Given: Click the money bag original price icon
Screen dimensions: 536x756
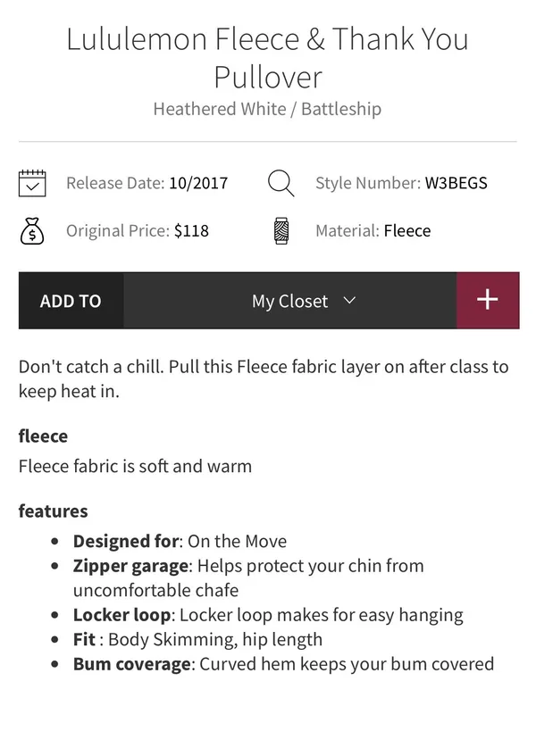Looking at the screenshot, I should pos(32,231).
